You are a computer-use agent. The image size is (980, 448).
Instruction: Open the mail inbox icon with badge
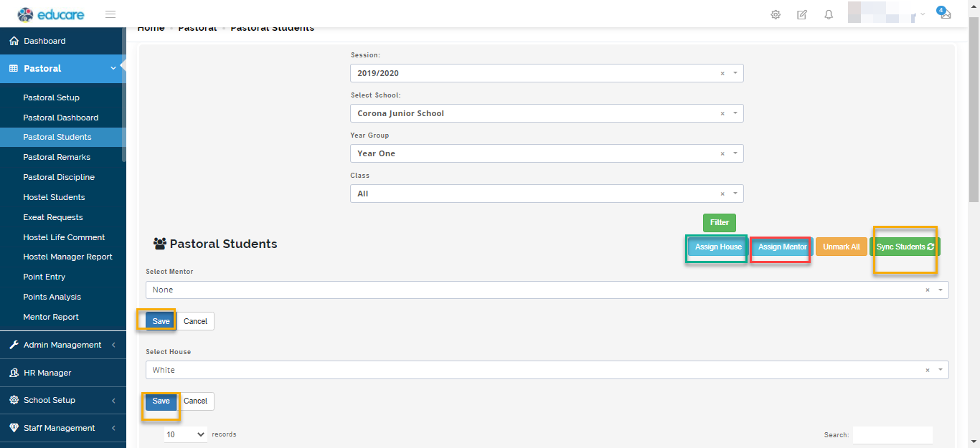[945, 14]
